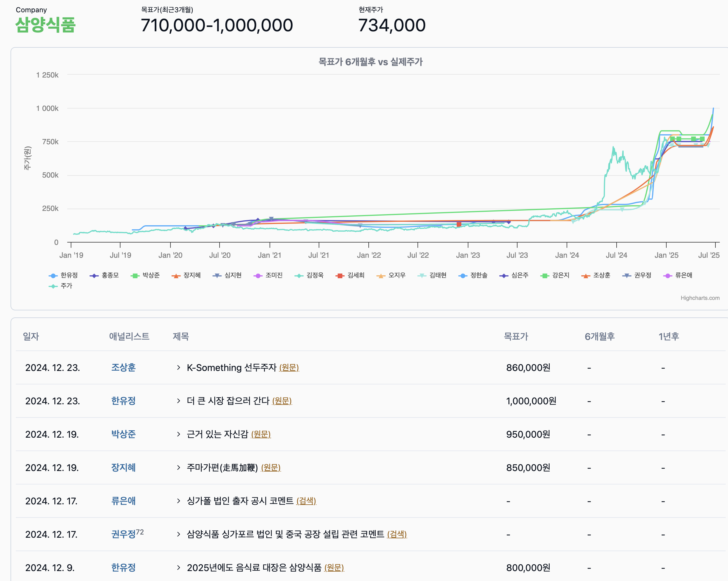Hide the 권우정 legend entry under the chart
Screen dimensions: 728x581
pyautogui.click(x=637, y=275)
